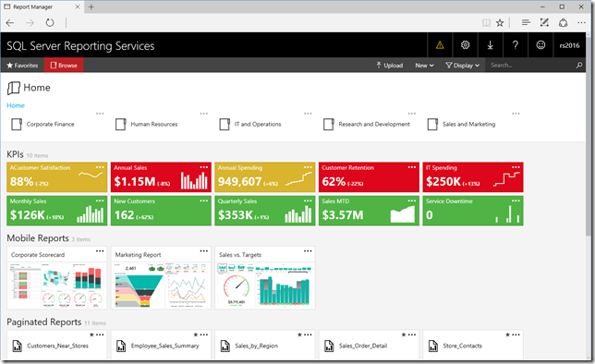Open the Research and Development folder
The width and height of the screenshot is (595, 364).
[x=367, y=124]
